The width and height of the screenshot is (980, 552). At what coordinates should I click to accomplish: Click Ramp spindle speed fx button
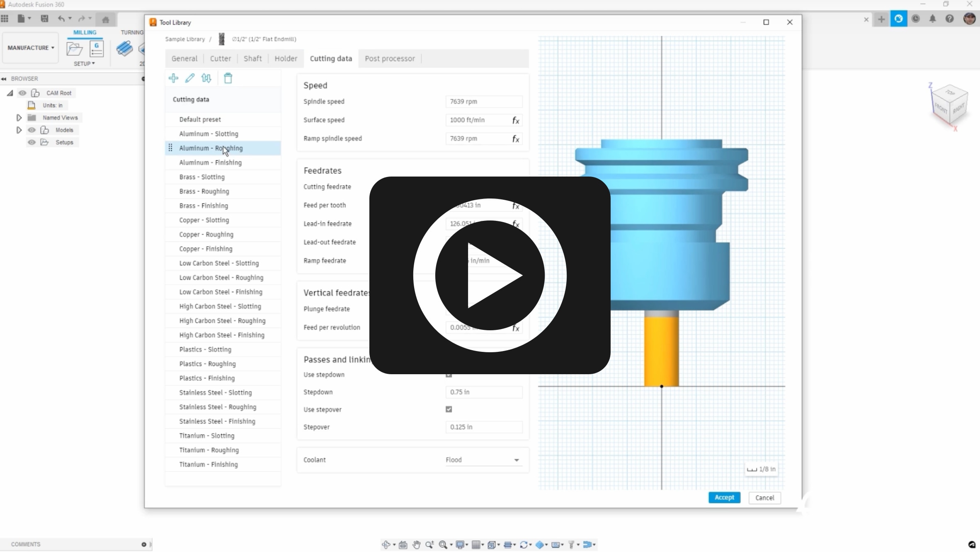(515, 139)
